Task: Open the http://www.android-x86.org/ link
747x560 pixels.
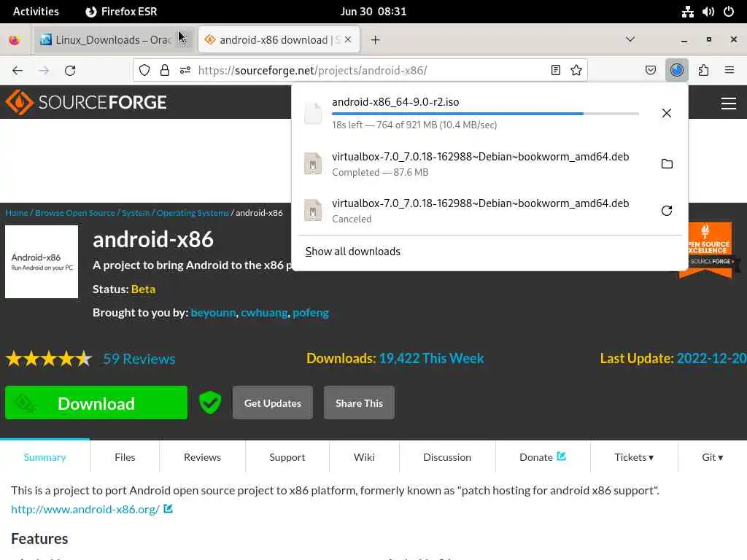Action: click(85, 509)
